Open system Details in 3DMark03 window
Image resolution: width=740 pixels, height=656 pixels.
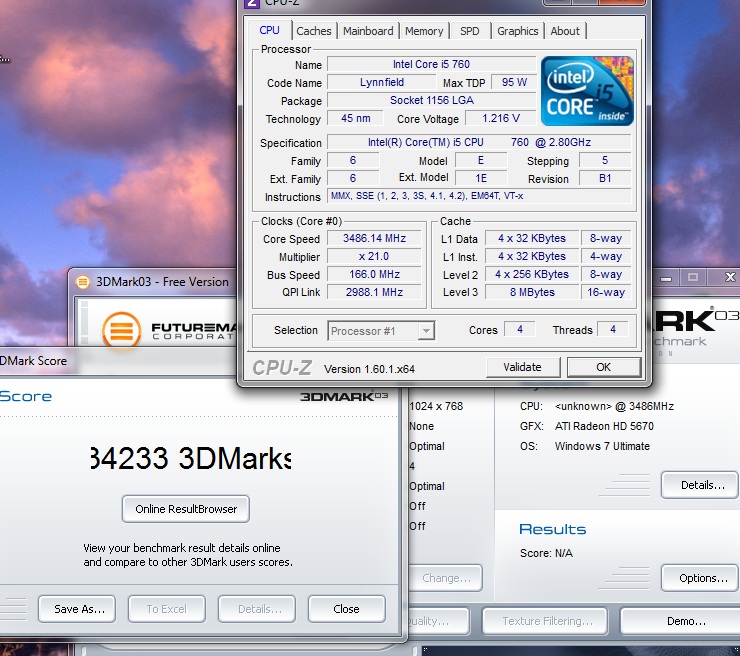(x=700, y=485)
